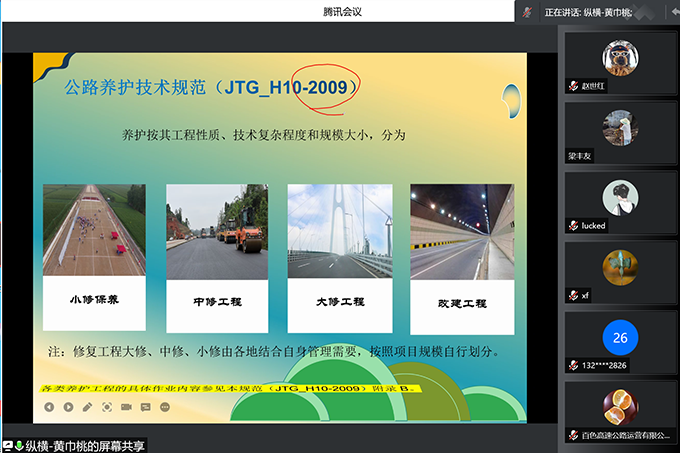Screen dimensions: 680x453
Task: Click the muted mic icon beside xf
Action: click(573, 296)
